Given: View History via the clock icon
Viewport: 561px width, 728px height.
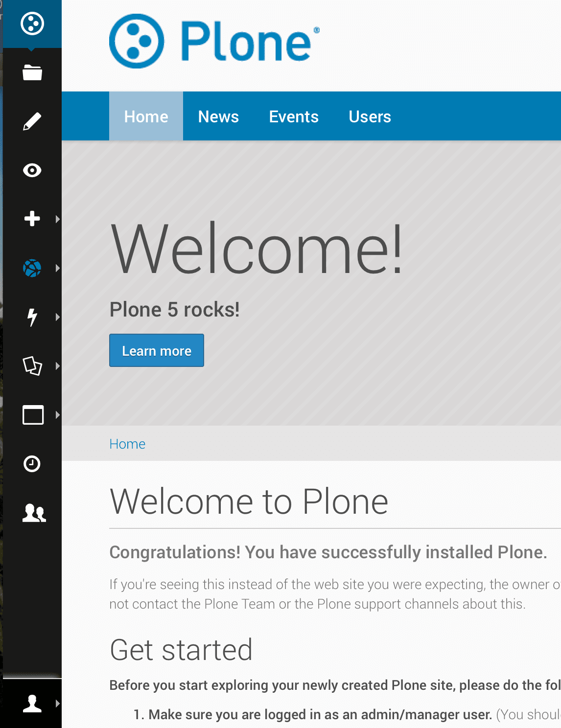Looking at the screenshot, I should click(x=32, y=464).
